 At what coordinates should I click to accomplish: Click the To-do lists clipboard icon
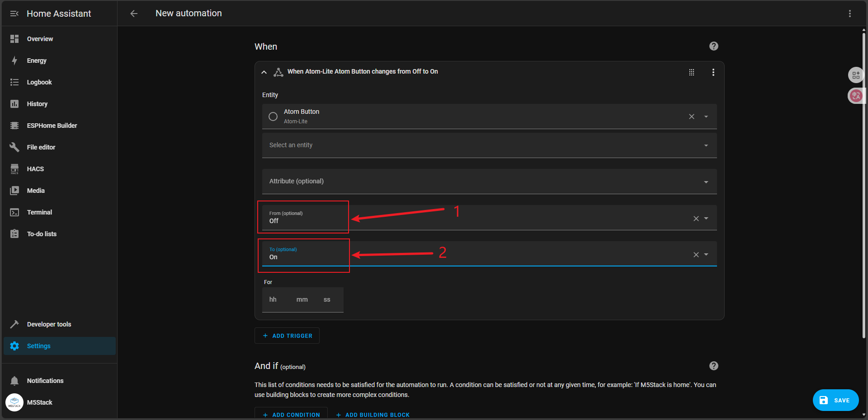(14, 234)
